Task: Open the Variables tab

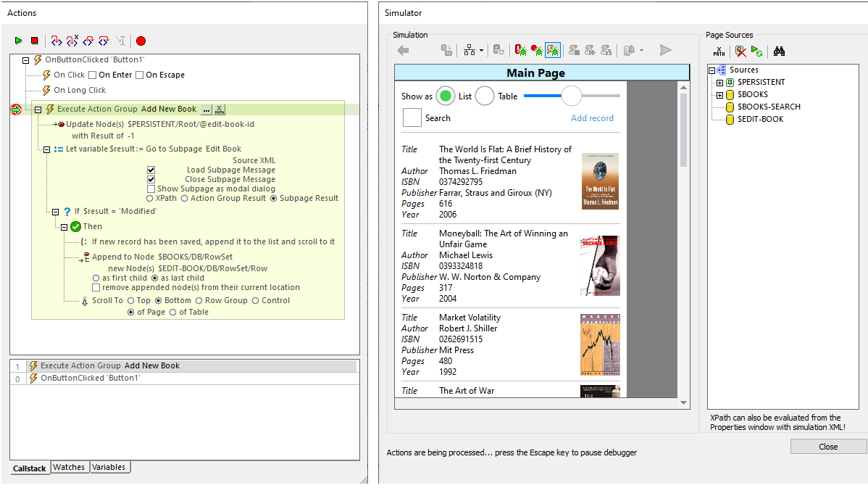Action: [109, 468]
